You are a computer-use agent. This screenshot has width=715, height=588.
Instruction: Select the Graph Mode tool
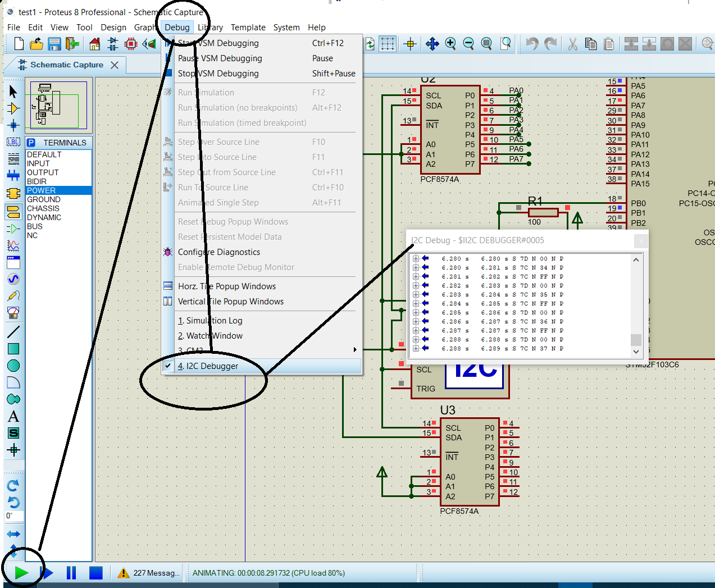tap(13, 245)
